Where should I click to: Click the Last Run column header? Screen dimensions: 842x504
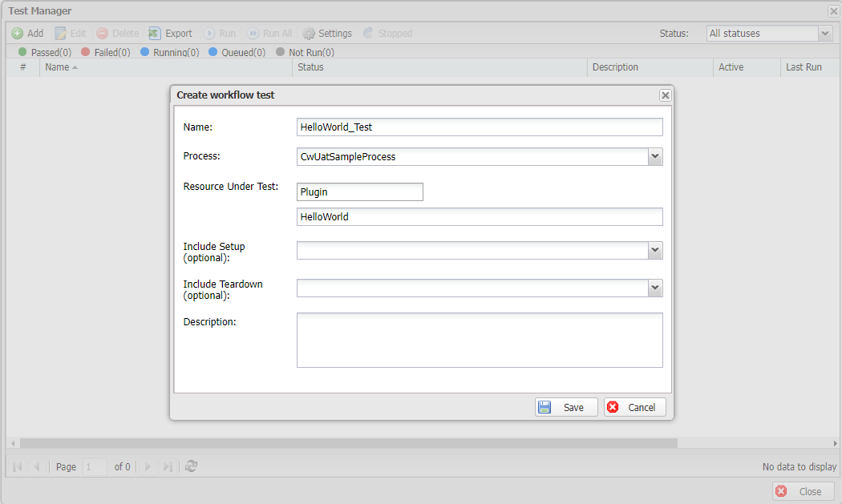pos(804,67)
